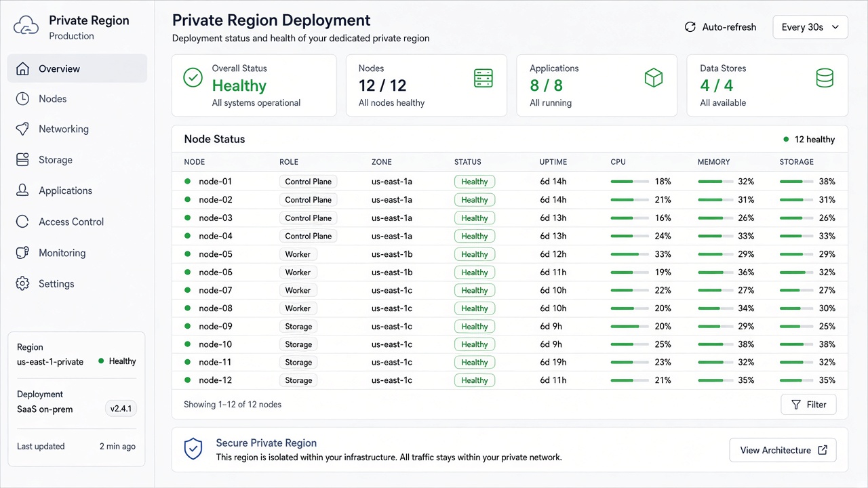Click the Control Plane role tag for node-03
Viewport: 868px width, 488px height.
pyautogui.click(x=309, y=218)
